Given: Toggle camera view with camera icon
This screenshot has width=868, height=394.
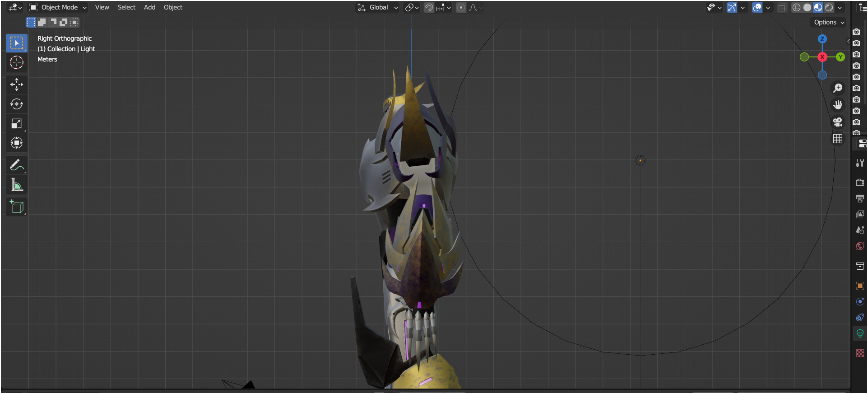Looking at the screenshot, I should (838, 122).
